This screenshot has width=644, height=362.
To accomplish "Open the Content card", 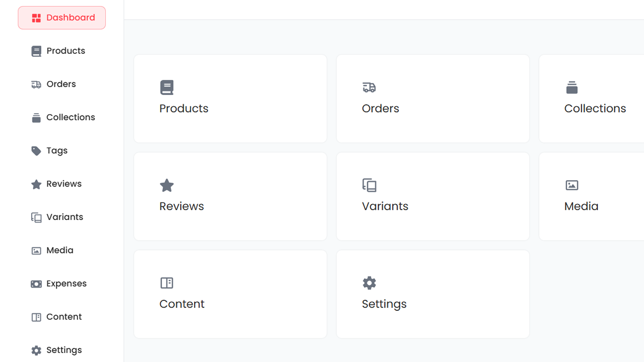I will (x=230, y=294).
